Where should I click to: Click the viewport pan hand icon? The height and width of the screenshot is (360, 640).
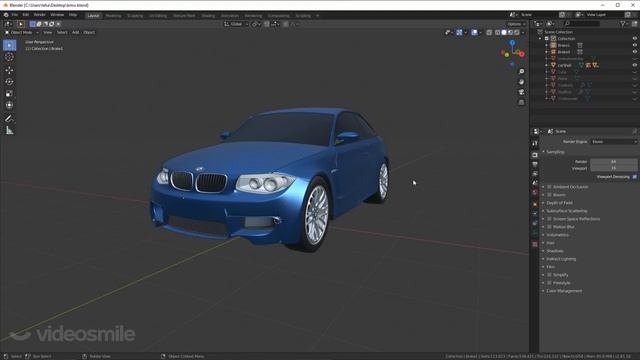pos(521,82)
